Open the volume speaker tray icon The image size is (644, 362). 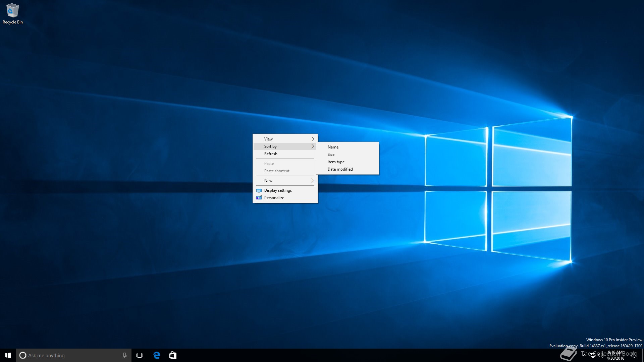click(600, 356)
